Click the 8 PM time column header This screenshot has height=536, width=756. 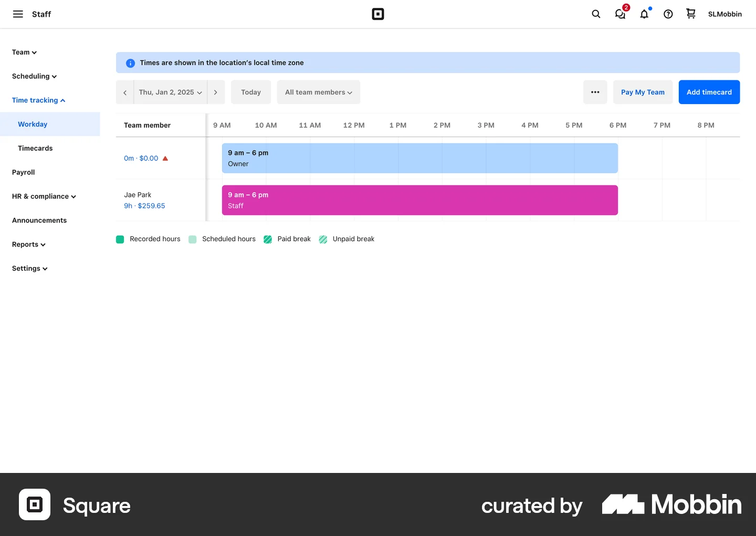[x=706, y=126]
